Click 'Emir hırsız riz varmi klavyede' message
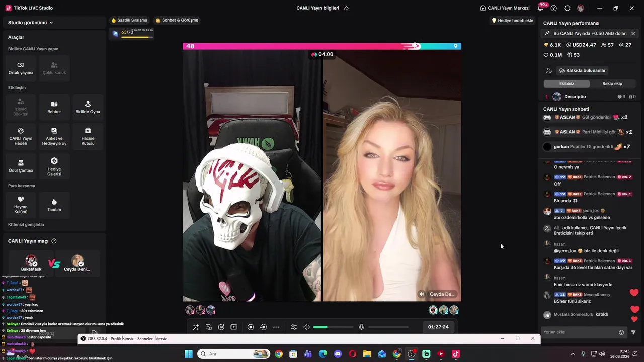 (x=583, y=285)
